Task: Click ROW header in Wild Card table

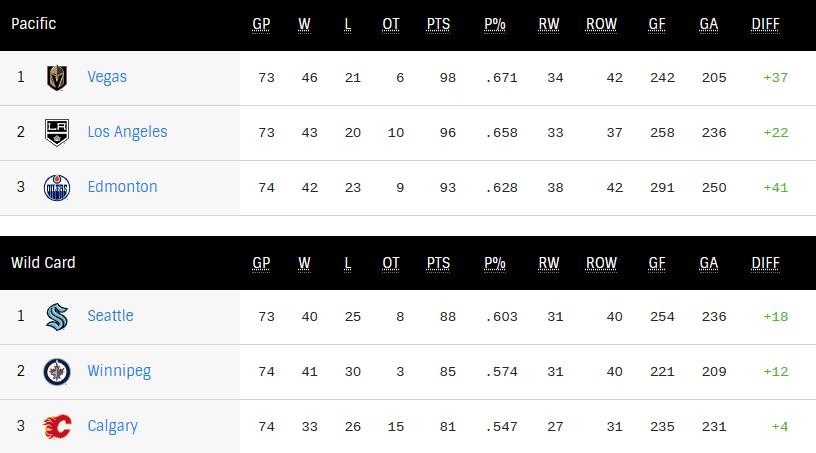Action: click(x=601, y=263)
